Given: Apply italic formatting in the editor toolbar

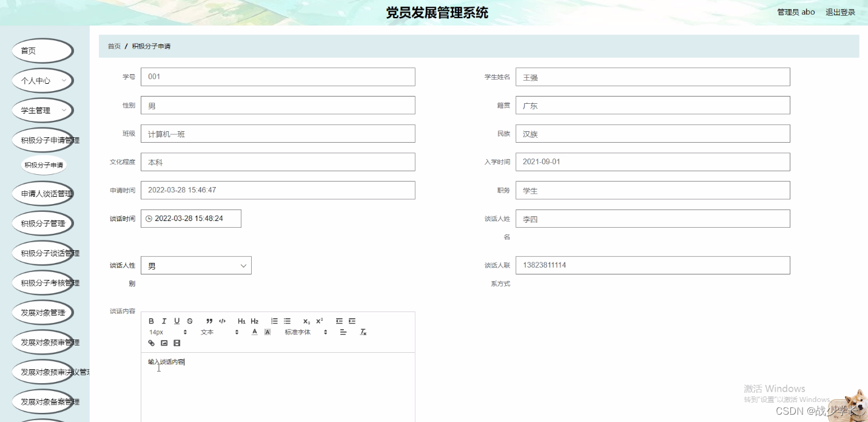Looking at the screenshot, I should (164, 321).
